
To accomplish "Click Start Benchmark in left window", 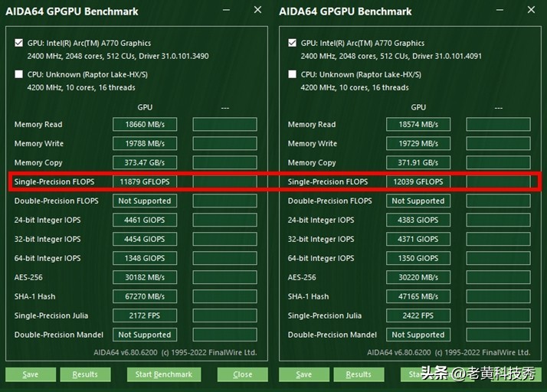I will click(x=165, y=374).
